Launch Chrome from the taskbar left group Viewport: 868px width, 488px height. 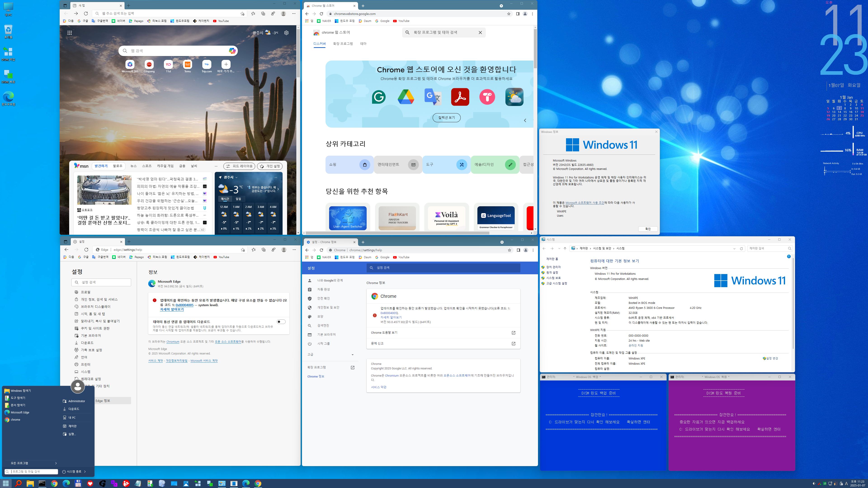tap(54, 483)
